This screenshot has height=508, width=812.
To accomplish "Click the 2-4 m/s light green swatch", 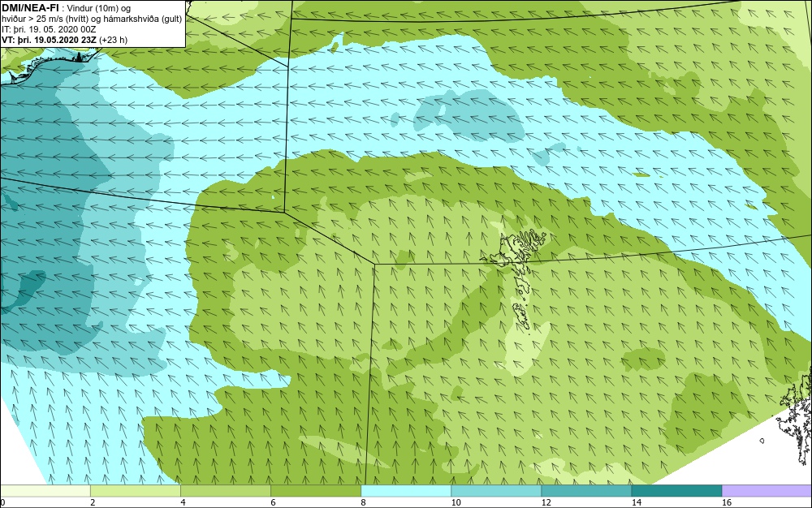I will coord(135,490).
